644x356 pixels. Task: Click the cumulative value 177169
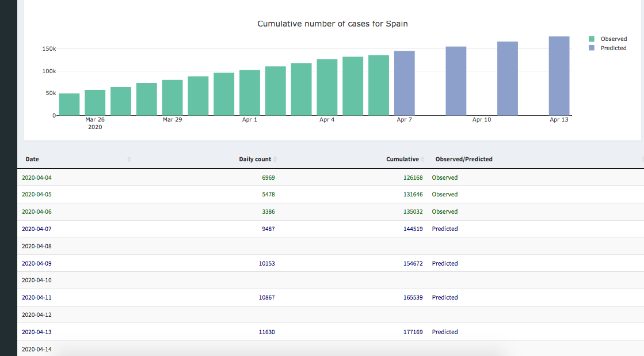[x=413, y=332]
